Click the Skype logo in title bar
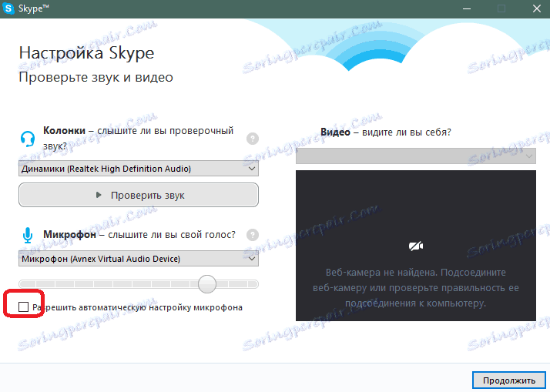550x392 pixels. click(8, 8)
